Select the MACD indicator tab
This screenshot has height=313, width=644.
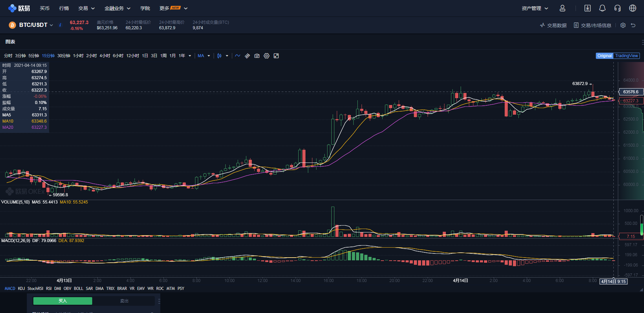[10, 289]
